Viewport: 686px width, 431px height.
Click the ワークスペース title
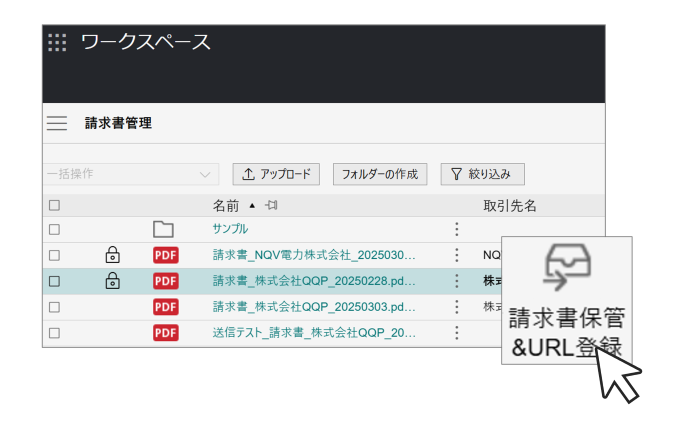(146, 42)
